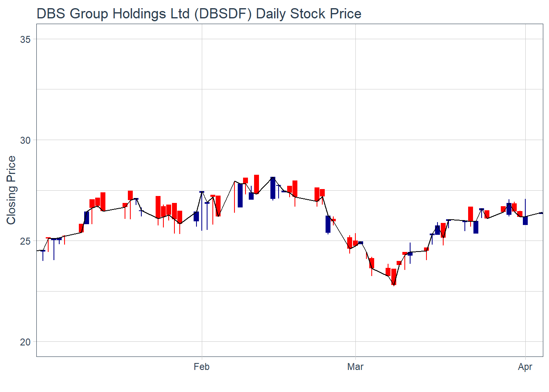Click the tallest red candlestick in mid-February

(x=257, y=184)
